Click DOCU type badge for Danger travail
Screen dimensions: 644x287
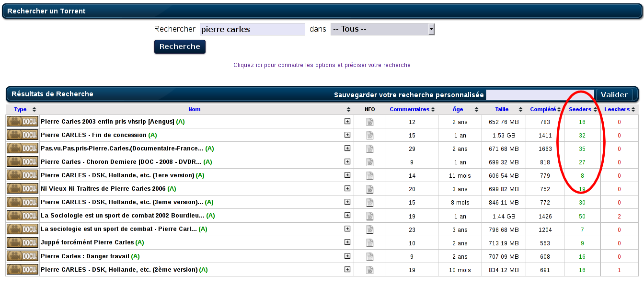pyautogui.click(x=22, y=256)
